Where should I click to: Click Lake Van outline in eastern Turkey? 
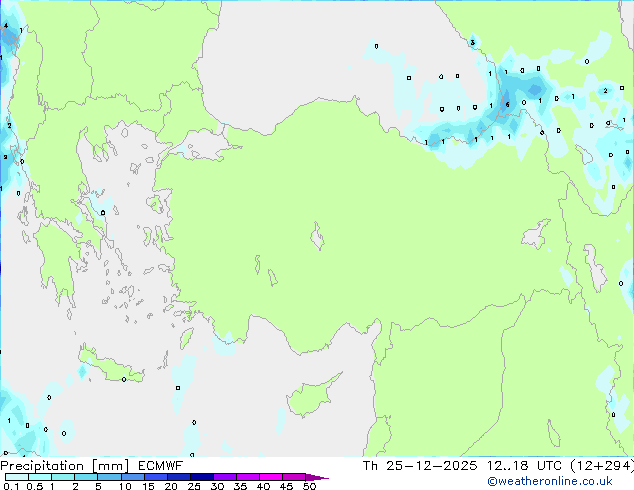click(x=537, y=234)
